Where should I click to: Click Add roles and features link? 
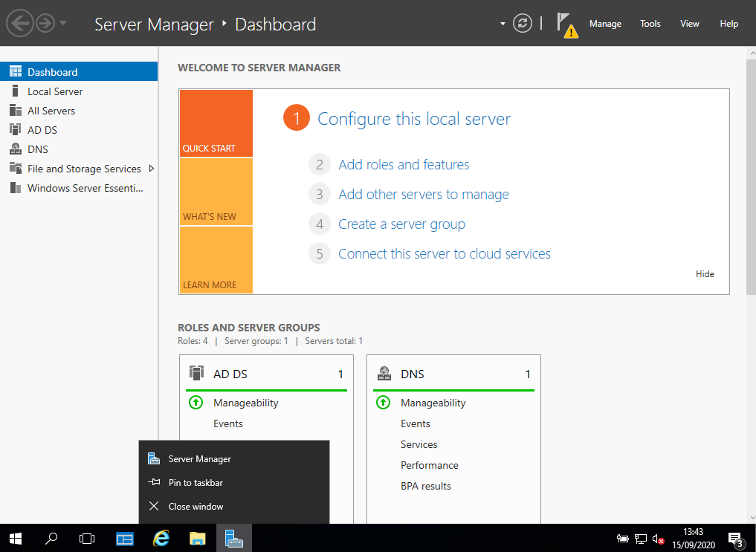[x=404, y=165]
